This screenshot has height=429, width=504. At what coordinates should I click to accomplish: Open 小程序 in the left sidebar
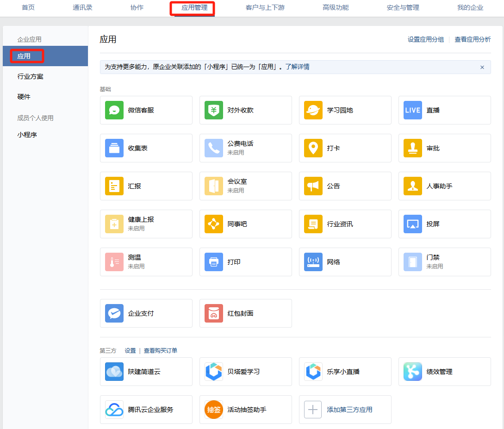point(27,135)
